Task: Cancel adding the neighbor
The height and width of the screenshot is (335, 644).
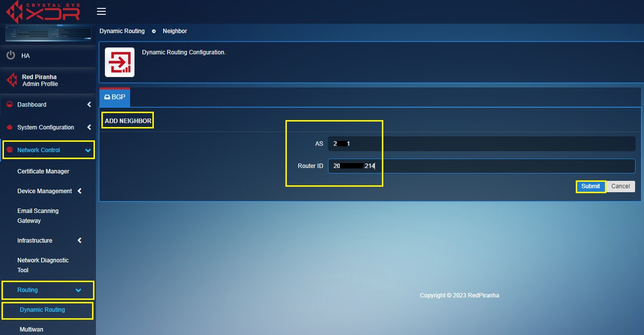Action: pos(620,186)
